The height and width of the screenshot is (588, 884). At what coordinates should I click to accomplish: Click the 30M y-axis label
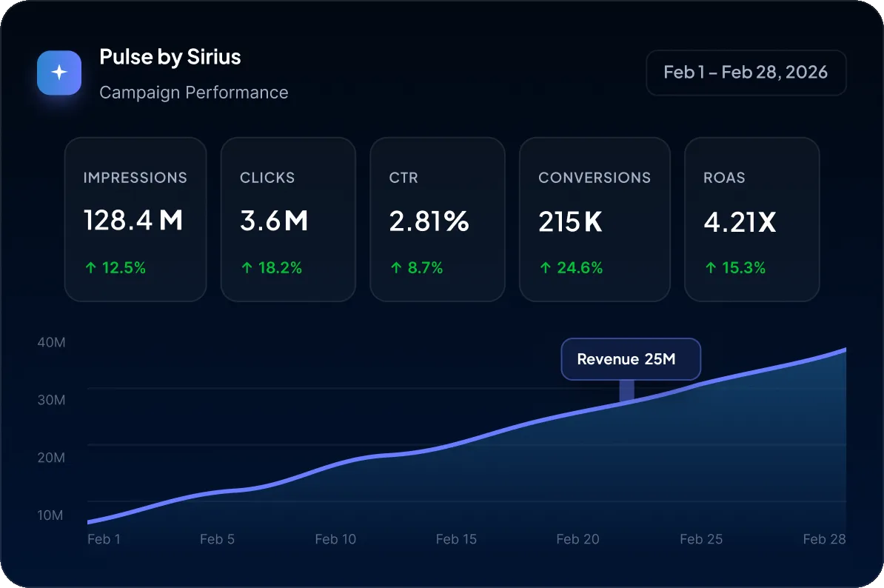click(51, 400)
